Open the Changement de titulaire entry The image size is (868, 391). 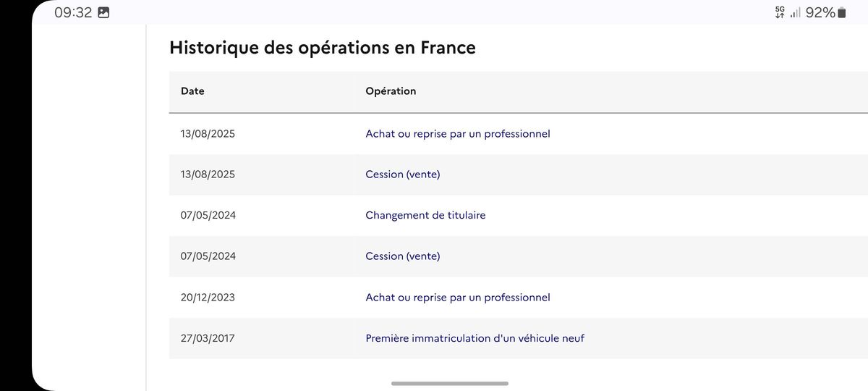pos(425,215)
